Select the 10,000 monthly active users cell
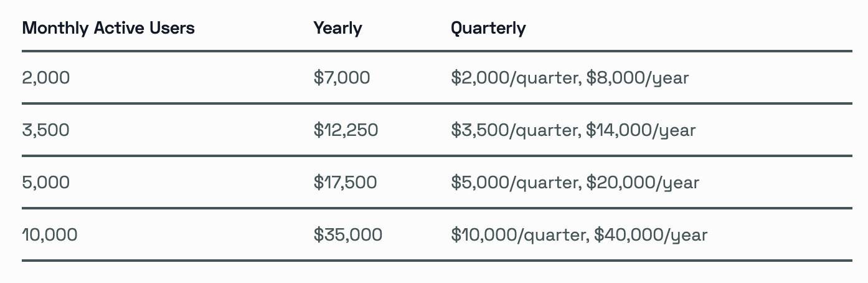This screenshot has height=283, width=868. (x=50, y=235)
